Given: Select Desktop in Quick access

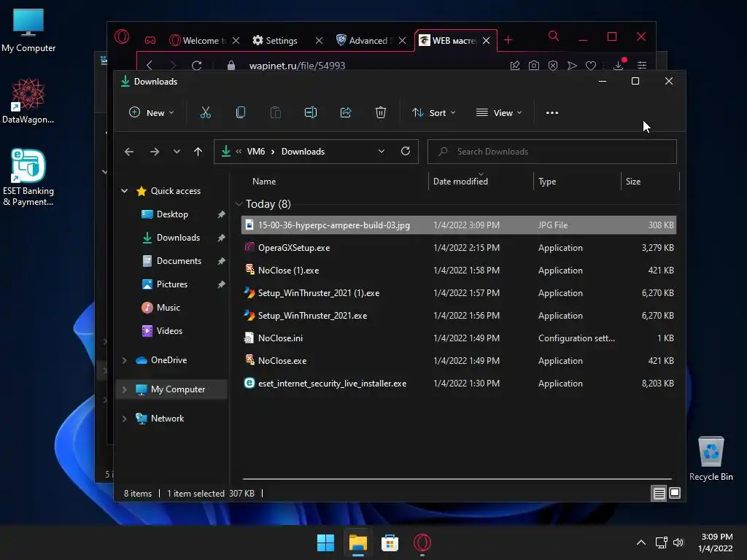Looking at the screenshot, I should point(172,214).
